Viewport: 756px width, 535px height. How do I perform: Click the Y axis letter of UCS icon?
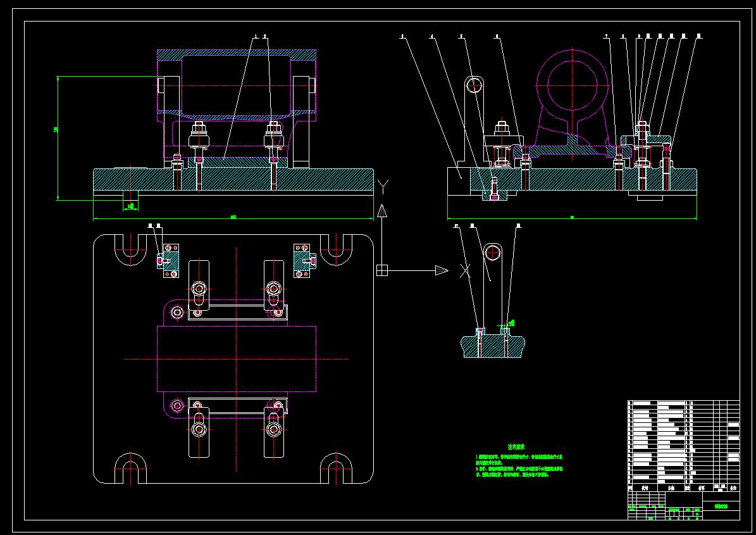coord(383,187)
